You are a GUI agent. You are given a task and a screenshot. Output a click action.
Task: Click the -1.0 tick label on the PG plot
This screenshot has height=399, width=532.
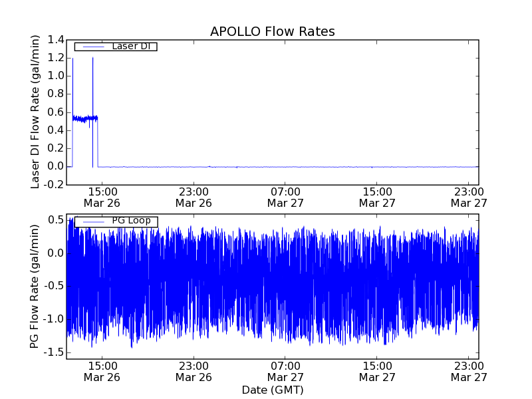click(54, 319)
